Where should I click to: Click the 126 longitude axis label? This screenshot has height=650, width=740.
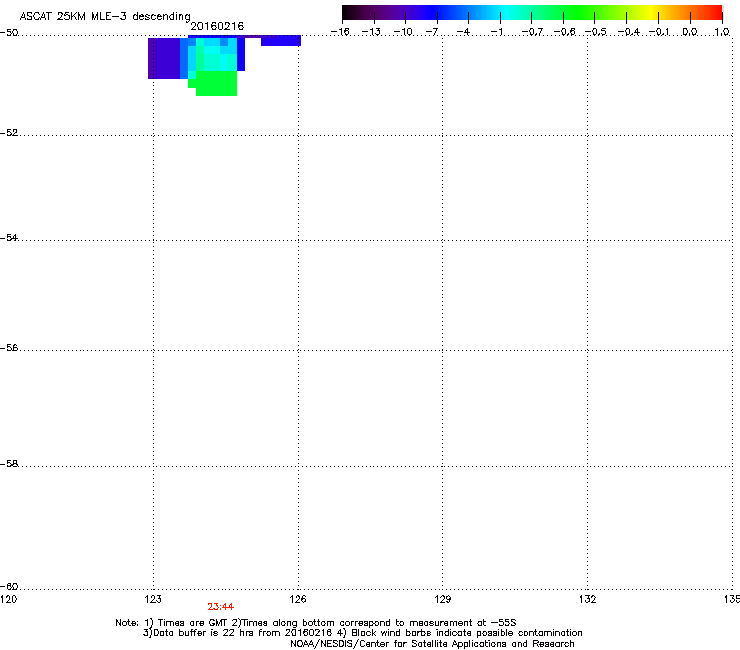tap(298, 599)
